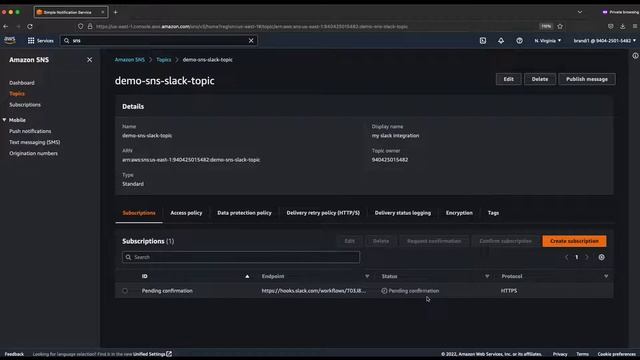
Task: Click the Topics breadcrumb
Action: [164, 60]
